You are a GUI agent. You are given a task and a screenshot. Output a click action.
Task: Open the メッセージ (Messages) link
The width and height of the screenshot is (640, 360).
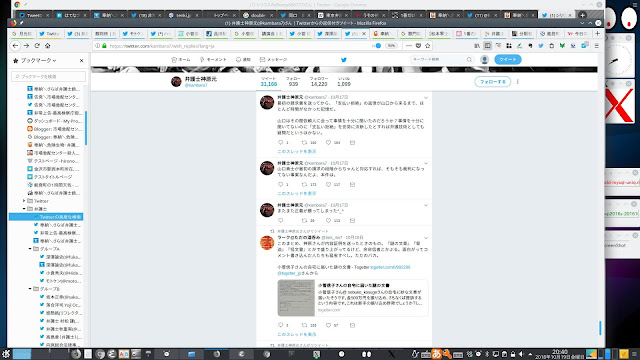tap(273, 60)
